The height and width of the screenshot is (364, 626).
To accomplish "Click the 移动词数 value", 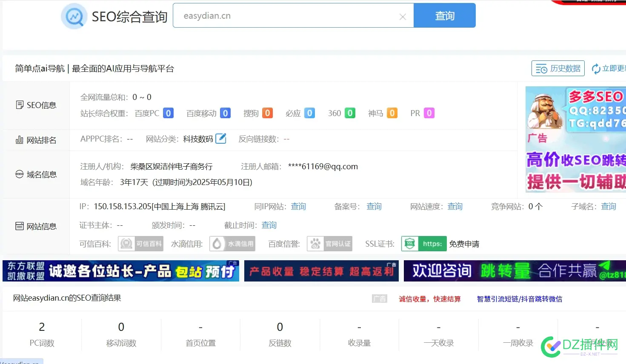I will tap(121, 327).
